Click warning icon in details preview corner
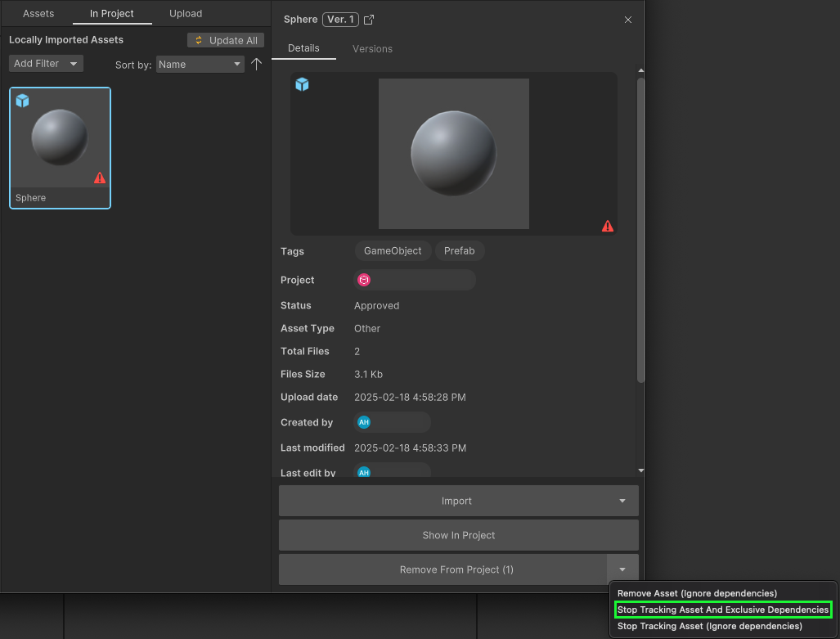 [x=608, y=226]
